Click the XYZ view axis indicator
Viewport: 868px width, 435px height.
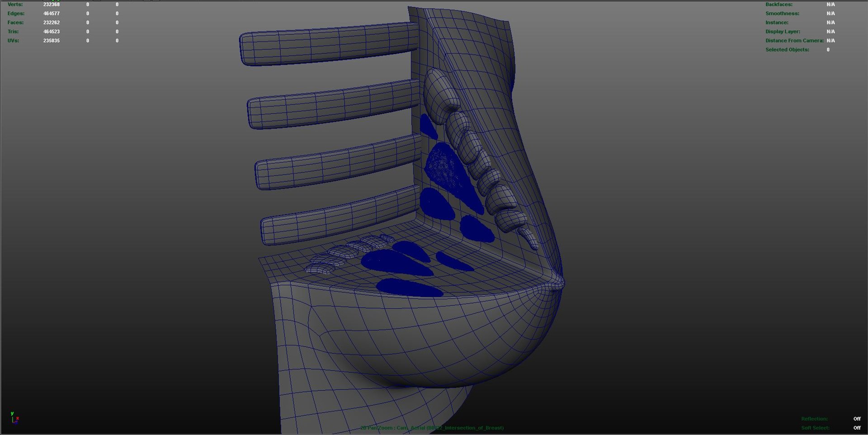pyautogui.click(x=14, y=418)
